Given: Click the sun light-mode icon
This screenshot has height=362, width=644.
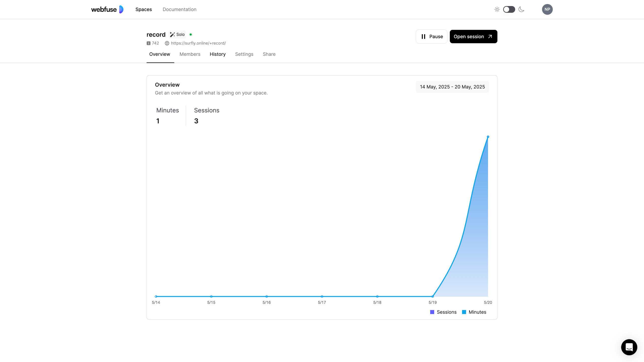Looking at the screenshot, I should click(x=497, y=9).
